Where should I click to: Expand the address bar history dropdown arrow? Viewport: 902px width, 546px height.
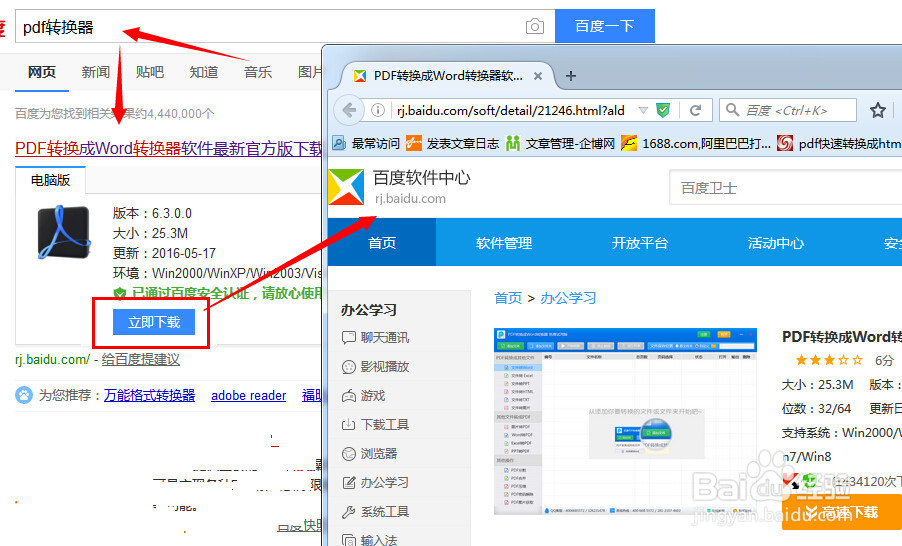click(x=643, y=110)
